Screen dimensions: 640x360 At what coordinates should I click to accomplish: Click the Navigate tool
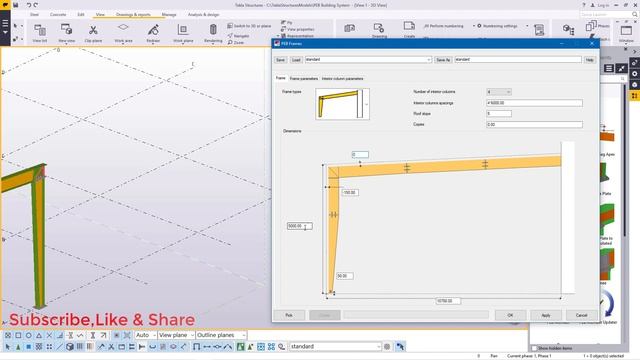(238, 36)
